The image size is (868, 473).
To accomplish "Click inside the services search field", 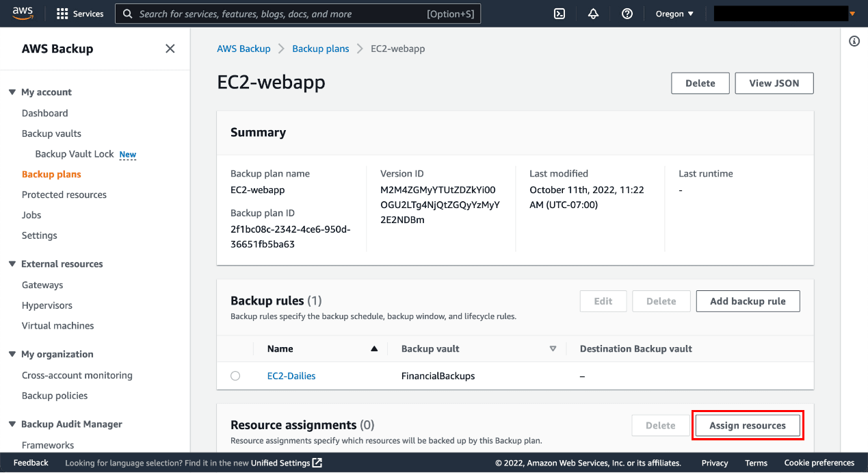I will tap(274, 13).
